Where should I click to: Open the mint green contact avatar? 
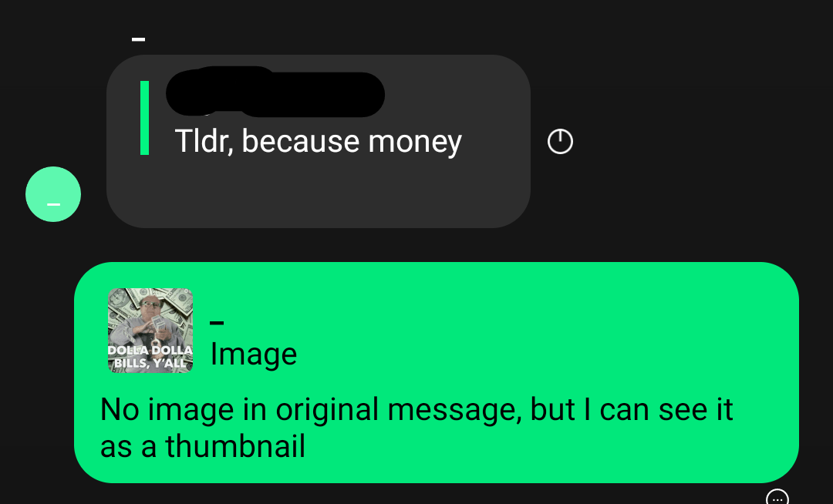(x=53, y=194)
